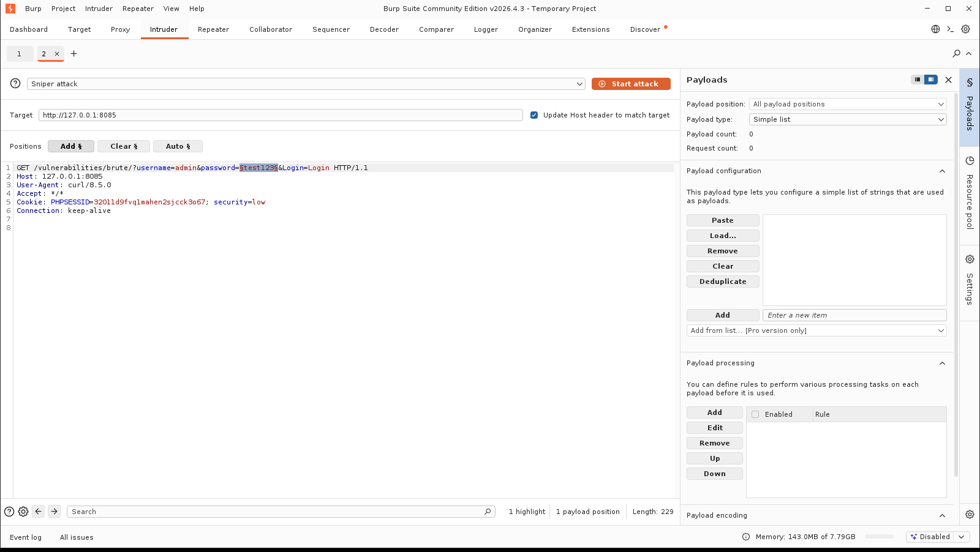This screenshot has width=980, height=552.
Task: Toggle the Enabled checkbox in payload processing
Action: point(755,414)
